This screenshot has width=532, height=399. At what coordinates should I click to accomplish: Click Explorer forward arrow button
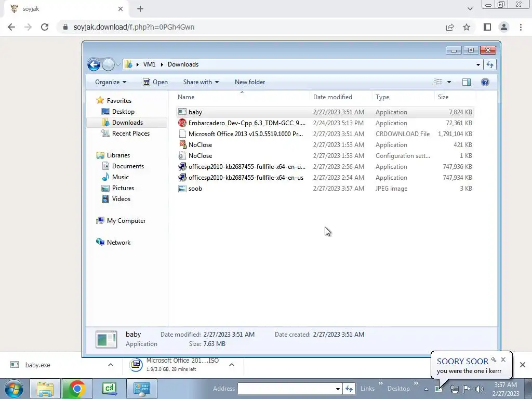pyautogui.click(x=108, y=64)
